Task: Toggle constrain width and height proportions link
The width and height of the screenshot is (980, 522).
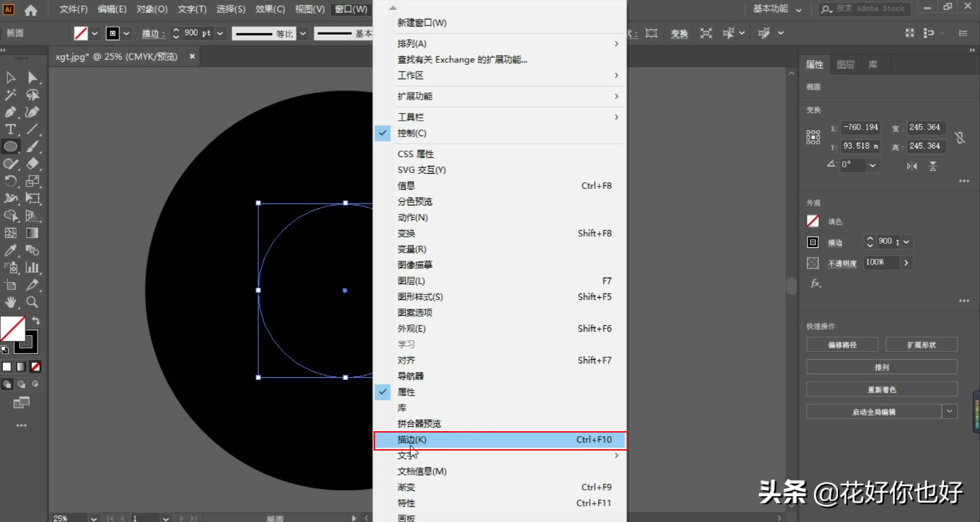Action: 959,137
